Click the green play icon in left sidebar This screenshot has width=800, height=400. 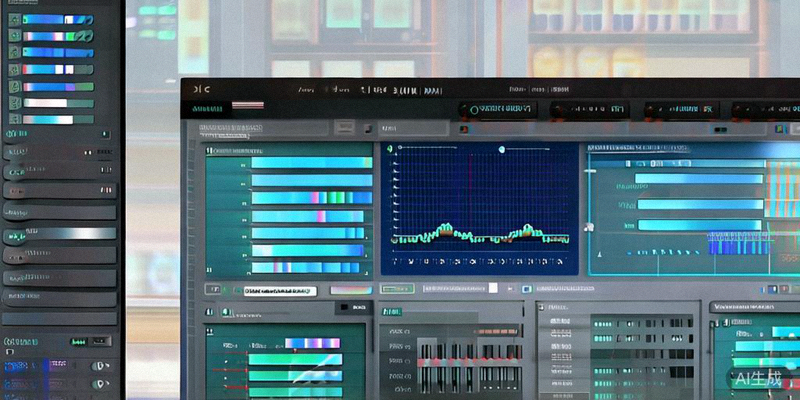[x=15, y=237]
